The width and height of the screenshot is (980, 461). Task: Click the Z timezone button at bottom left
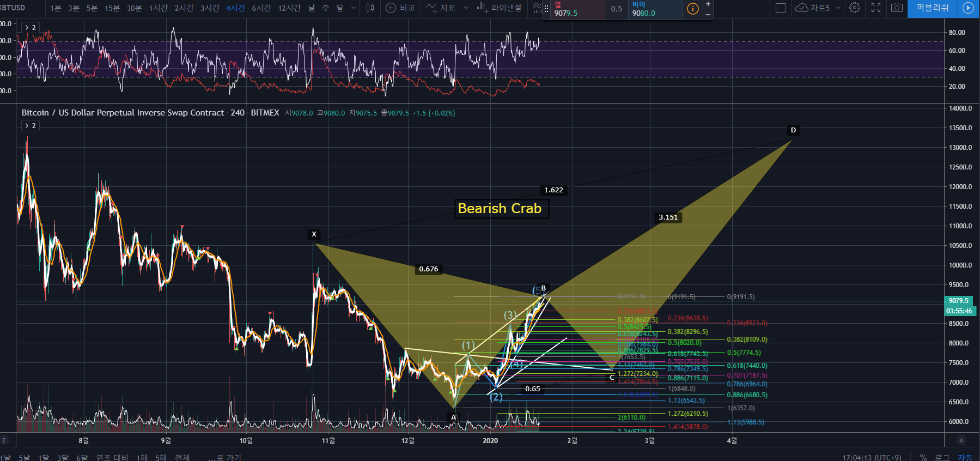(x=4, y=440)
